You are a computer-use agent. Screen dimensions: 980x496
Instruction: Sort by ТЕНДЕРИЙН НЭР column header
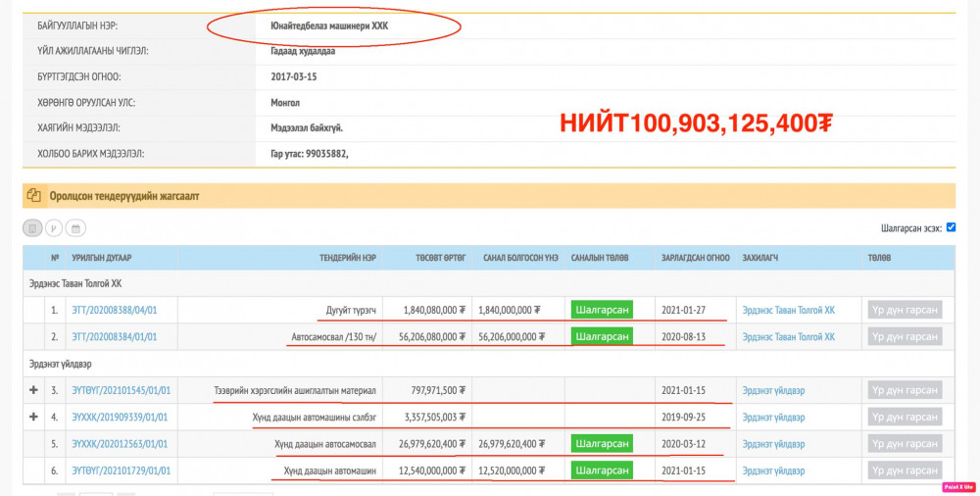[348, 258]
